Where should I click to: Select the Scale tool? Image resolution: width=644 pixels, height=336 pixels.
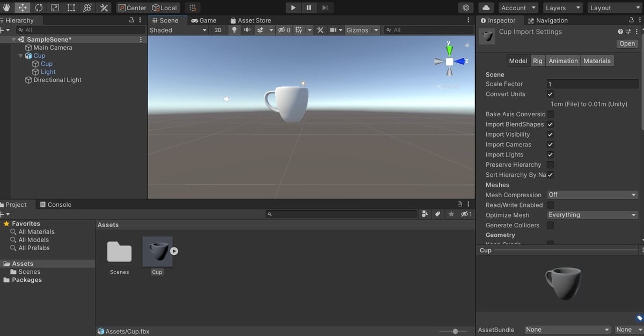(54, 8)
